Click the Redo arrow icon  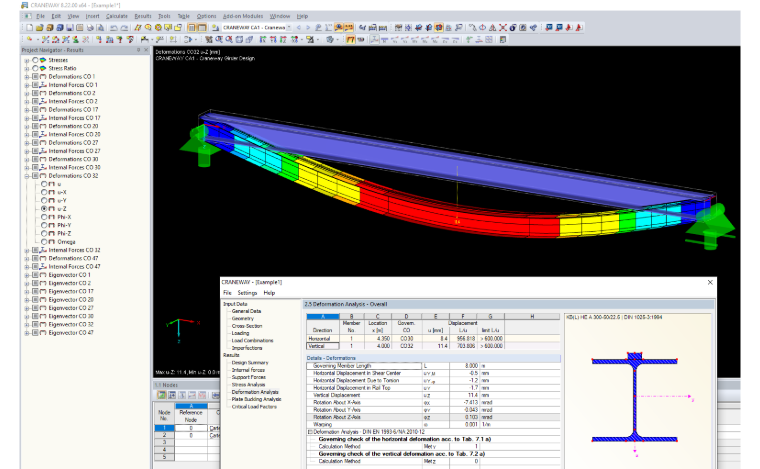click(125, 28)
